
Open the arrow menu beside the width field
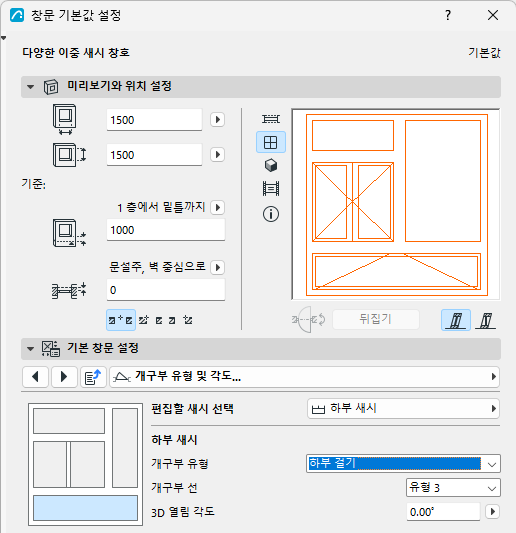tap(218, 120)
